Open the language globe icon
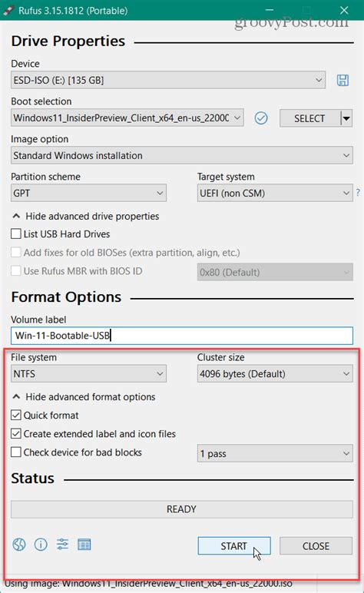The height and width of the screenshot is (593, 364). coord(19,545)
